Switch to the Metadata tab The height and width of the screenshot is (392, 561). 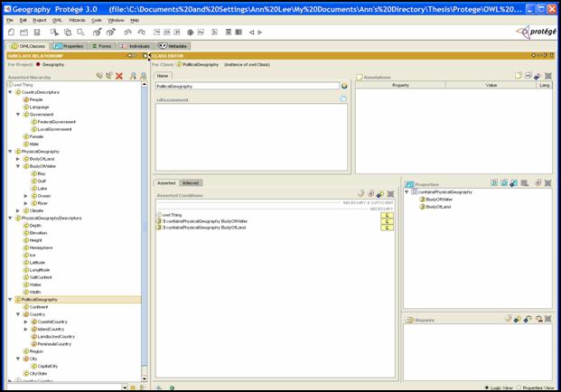(173, 46)
